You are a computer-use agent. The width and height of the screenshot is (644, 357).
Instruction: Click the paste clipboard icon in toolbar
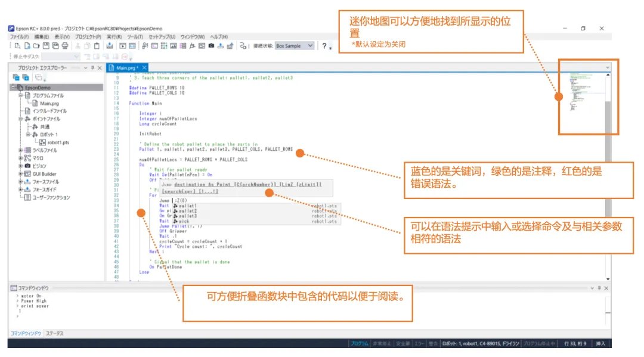98,46
